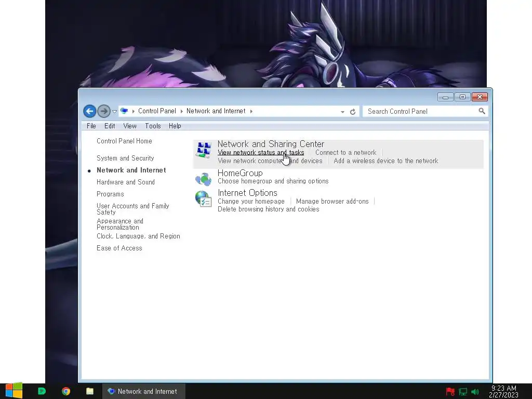The height and width of the screenshot is (399, 532).
Task: Open the Tools menu
Action: pyautogui.click(x=153, y=126)
